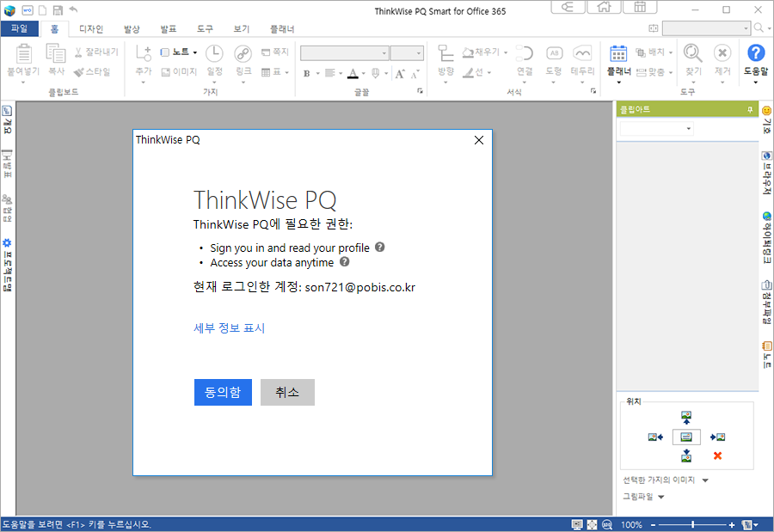Viewport: 774px width, 532px height.
Task: Click the 잘라내기 (Cut) scissors button
Action: pos(96,52)
